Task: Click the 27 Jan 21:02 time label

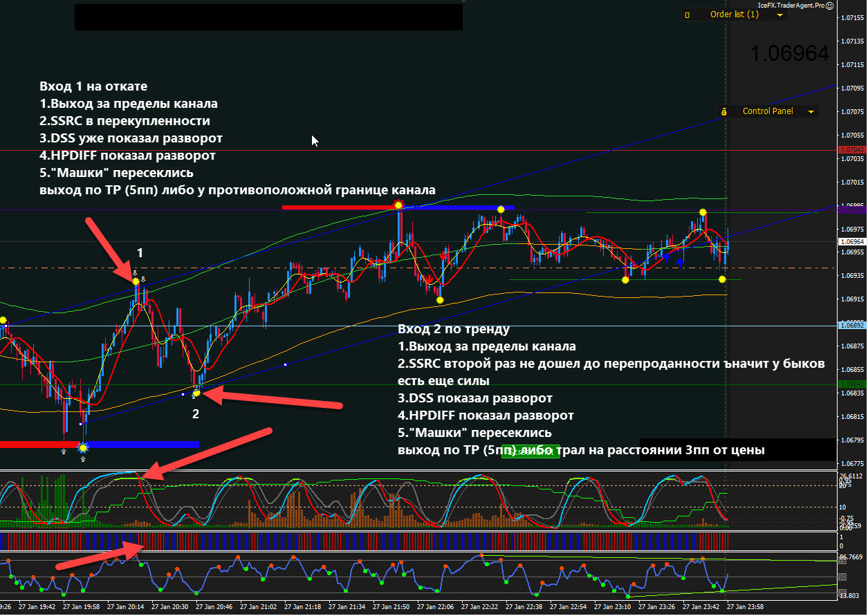Action: coord(258,606)
